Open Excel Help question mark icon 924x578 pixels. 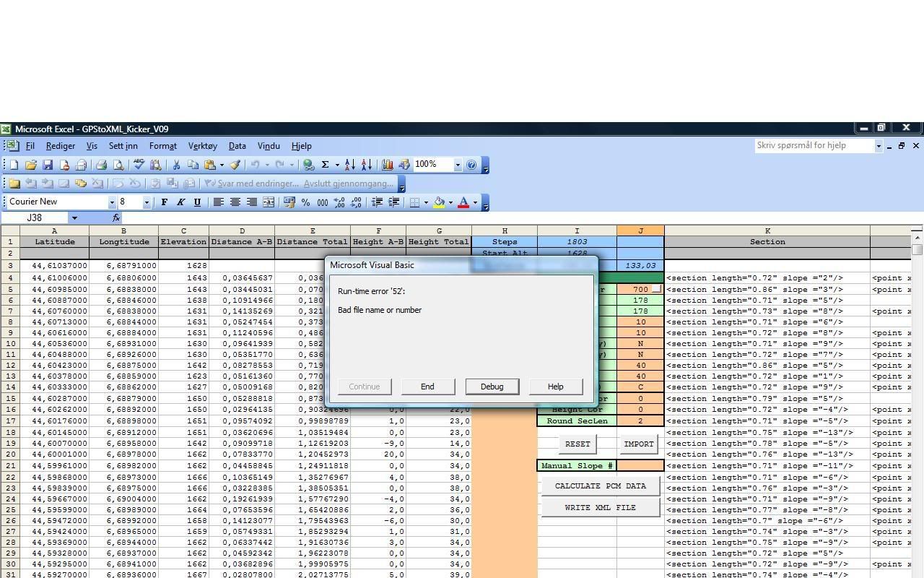click(471, 165)
